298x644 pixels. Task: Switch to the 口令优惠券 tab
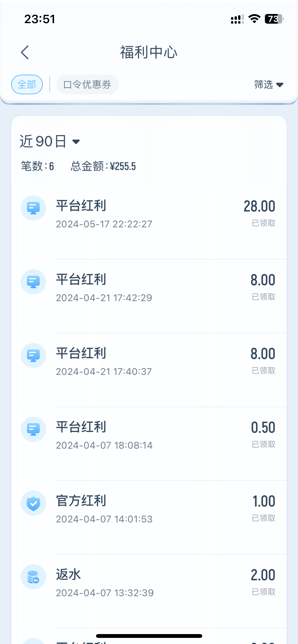tap(87, 84)
